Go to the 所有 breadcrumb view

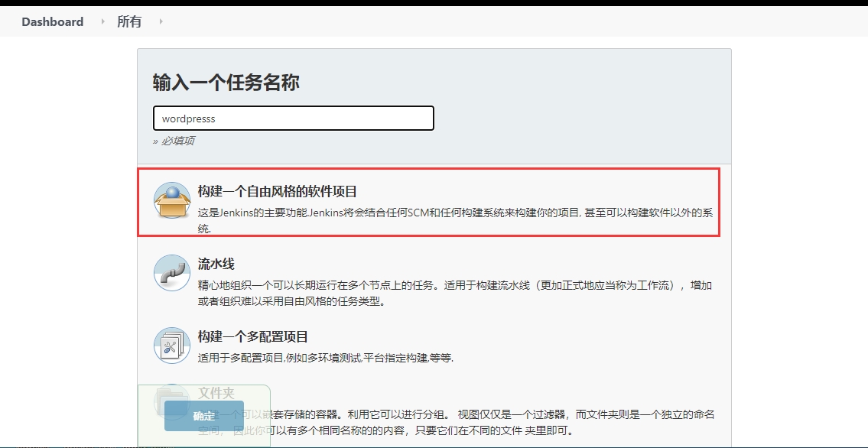click(129, 21)
